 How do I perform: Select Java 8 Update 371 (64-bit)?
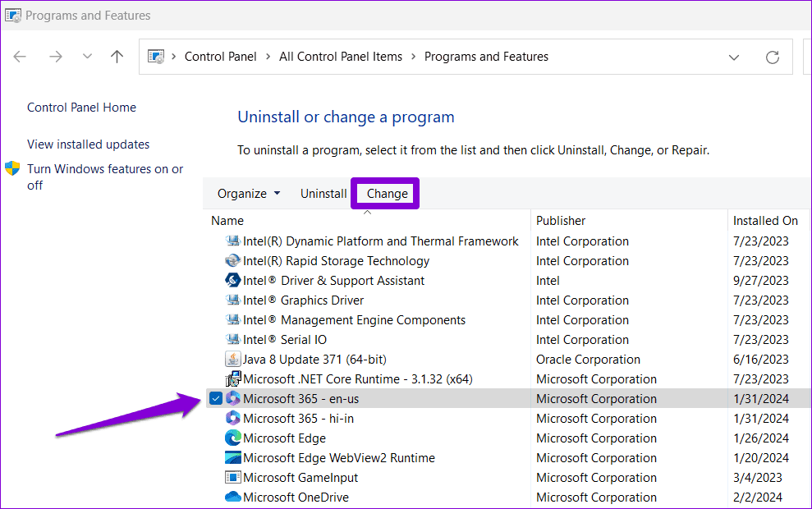pos(314,360)
